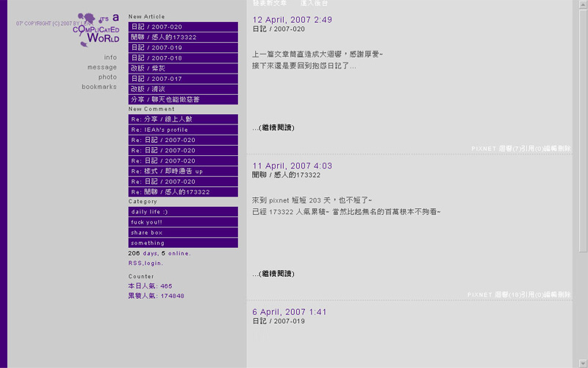Image resolution: width=588 pixels, height=368 pixels.
Task: Select the share box category
Action: [x=183, y=233]
